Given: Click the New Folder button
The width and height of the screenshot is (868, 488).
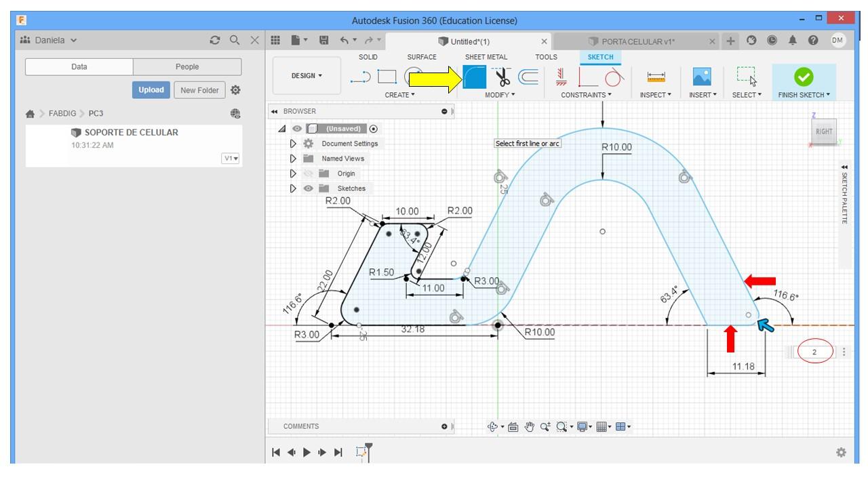Looking at the screenshot, I should 199,90.
